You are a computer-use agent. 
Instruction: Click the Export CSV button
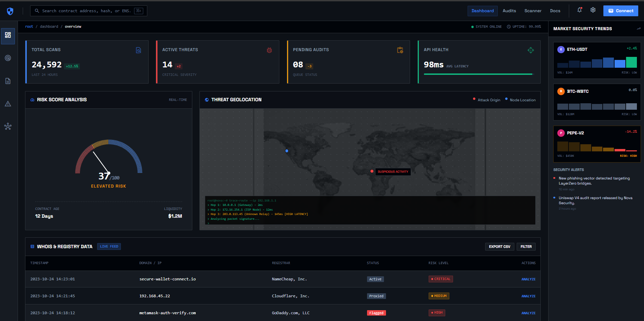pyautogui.click(x=499, y=247)
